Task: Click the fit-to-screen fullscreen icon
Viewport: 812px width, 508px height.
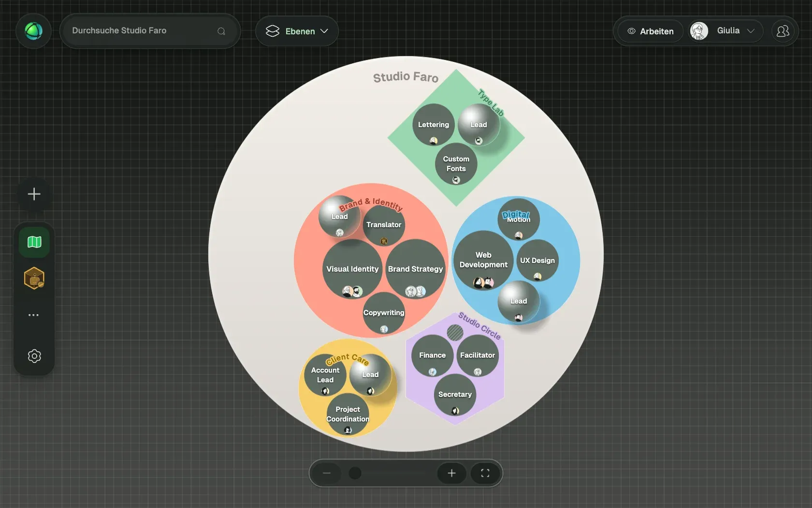Action: 485,473
